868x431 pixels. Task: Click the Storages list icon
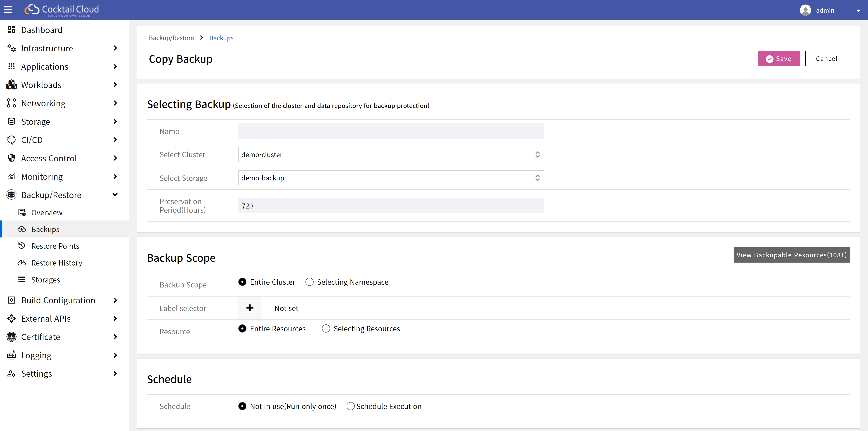point(22,280)
